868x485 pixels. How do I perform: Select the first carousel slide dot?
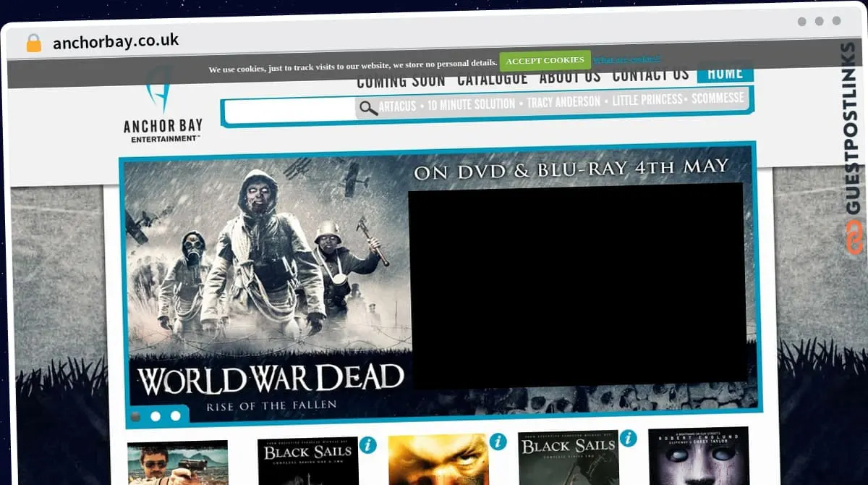[x=135, y=416]
